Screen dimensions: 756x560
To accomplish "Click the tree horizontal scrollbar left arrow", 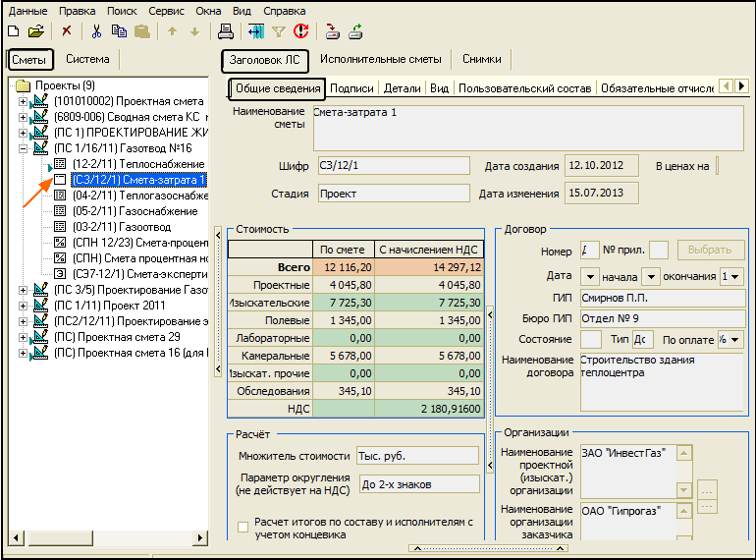I will click(x=16, y=537).
